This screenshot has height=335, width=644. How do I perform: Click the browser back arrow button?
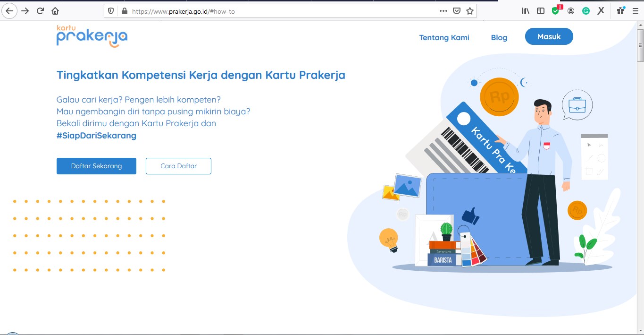click(x=9, y=11)
